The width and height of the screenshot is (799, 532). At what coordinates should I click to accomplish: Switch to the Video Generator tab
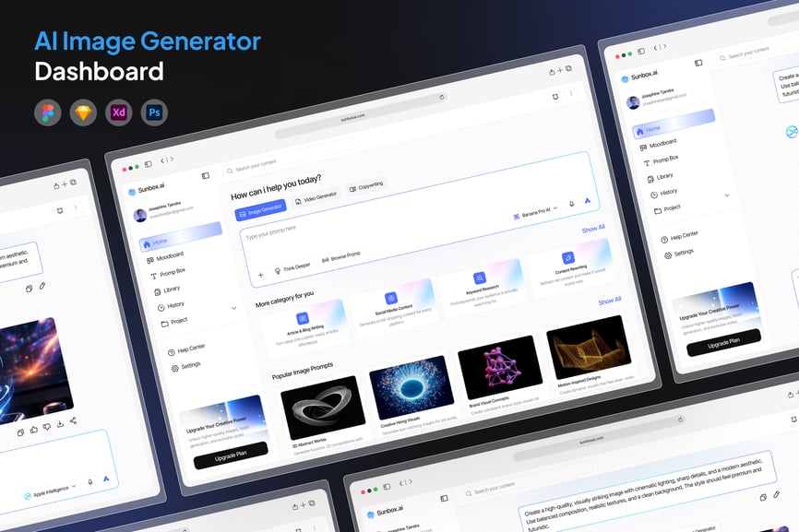pyautogui.click(x=315, y=197)
